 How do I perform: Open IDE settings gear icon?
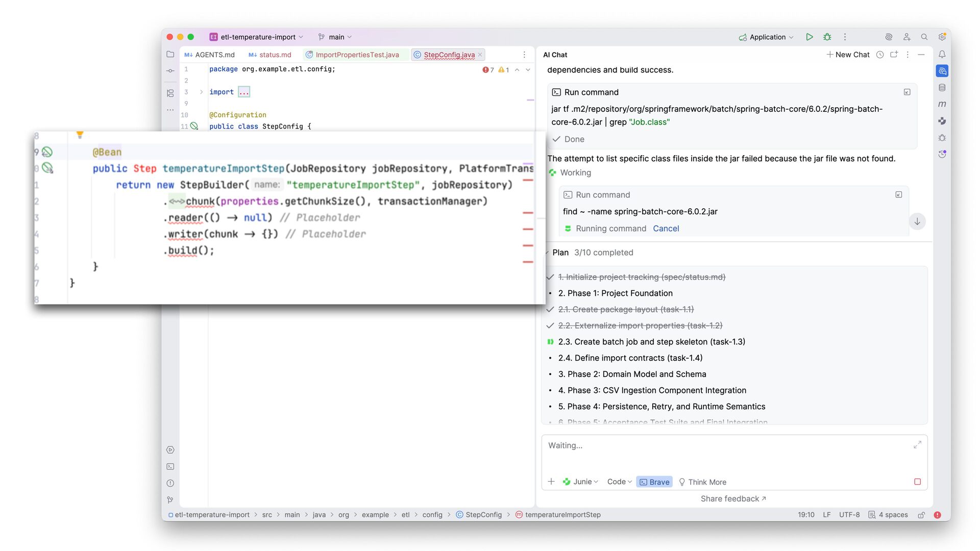(x=942, y=37)
